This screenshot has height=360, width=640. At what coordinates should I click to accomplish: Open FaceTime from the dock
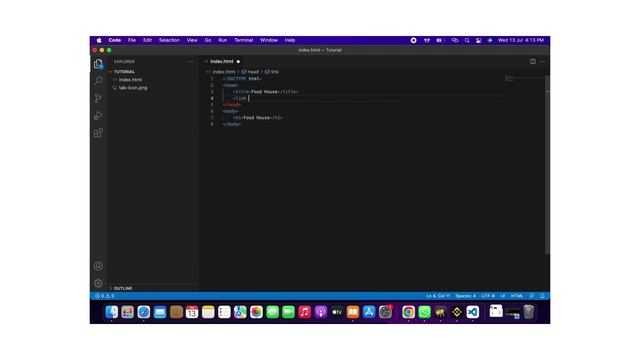pos(289,312)
